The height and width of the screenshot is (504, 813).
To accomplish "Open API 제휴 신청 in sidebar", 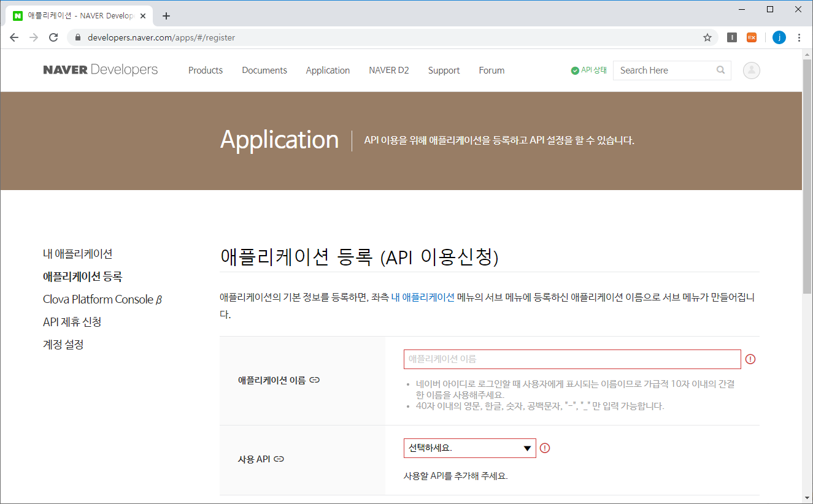I will click(x=72, y=322).
